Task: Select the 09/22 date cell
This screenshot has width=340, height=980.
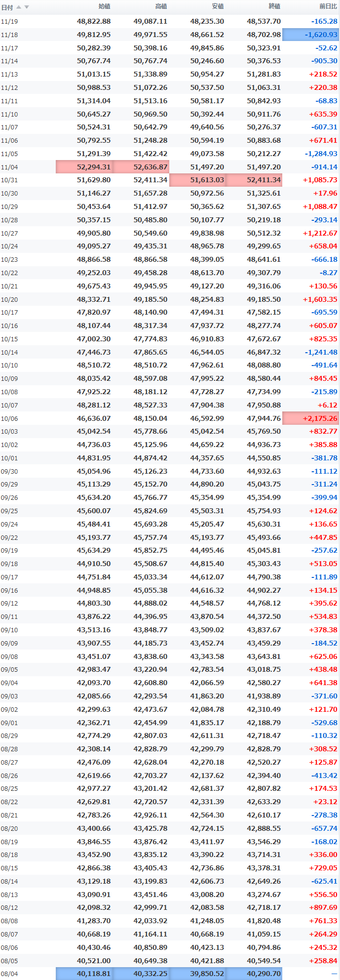Action: pos(9,537)
